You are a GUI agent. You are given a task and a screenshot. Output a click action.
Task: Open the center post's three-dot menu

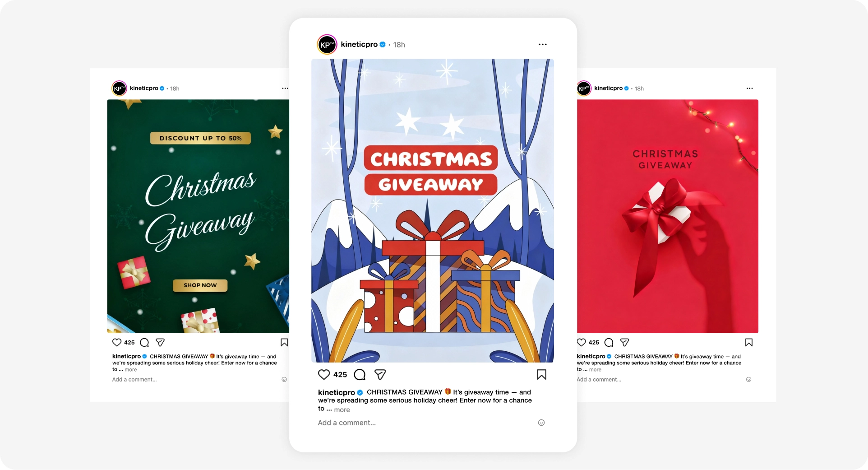[542, 44]
